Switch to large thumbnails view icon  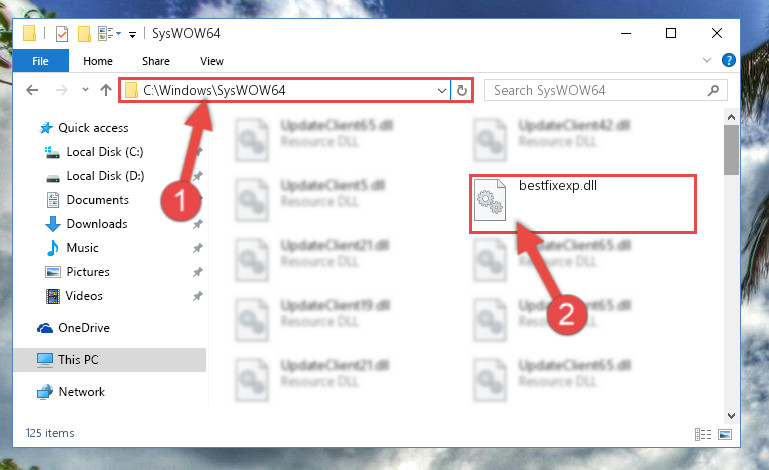(x=725, y=434)
